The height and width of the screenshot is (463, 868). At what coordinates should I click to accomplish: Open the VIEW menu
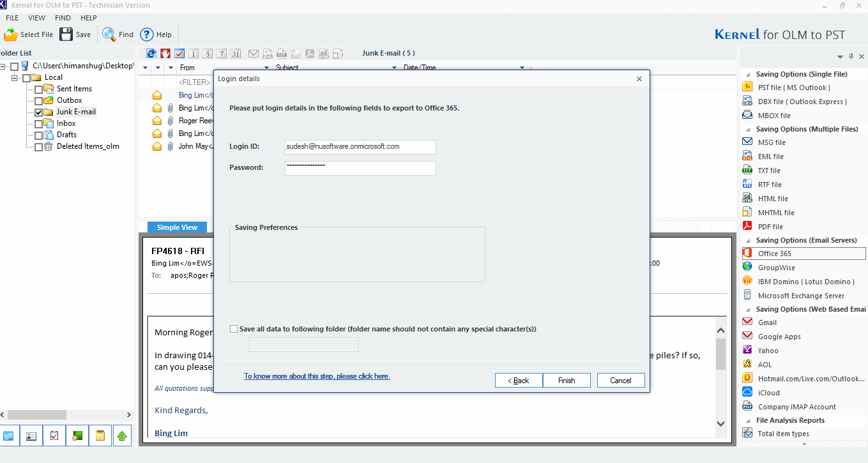(x=37, y=18)
